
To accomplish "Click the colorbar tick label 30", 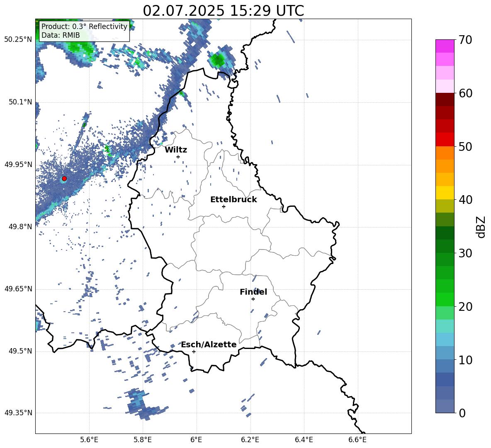I will pyautogui.click(x=465, y=253).
